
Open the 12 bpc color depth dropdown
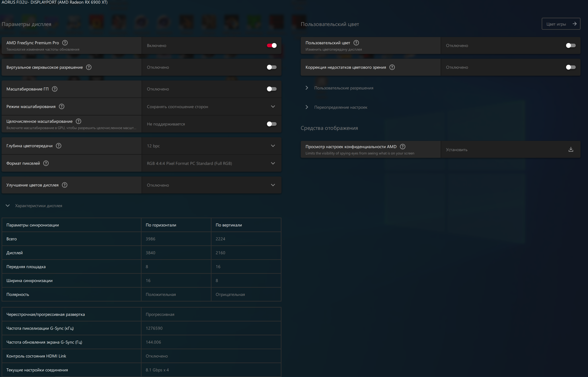(x=211, y=146)
